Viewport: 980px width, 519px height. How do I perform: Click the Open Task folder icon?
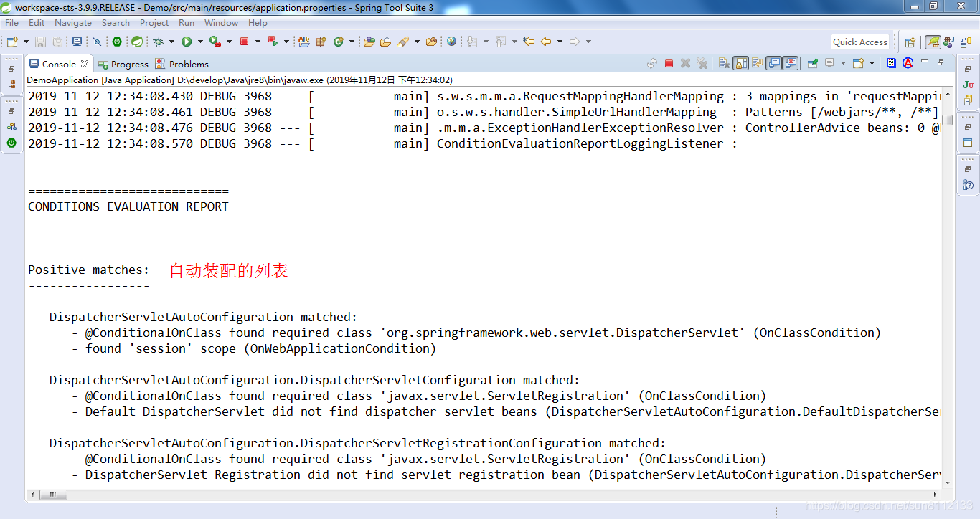(385, 42)
